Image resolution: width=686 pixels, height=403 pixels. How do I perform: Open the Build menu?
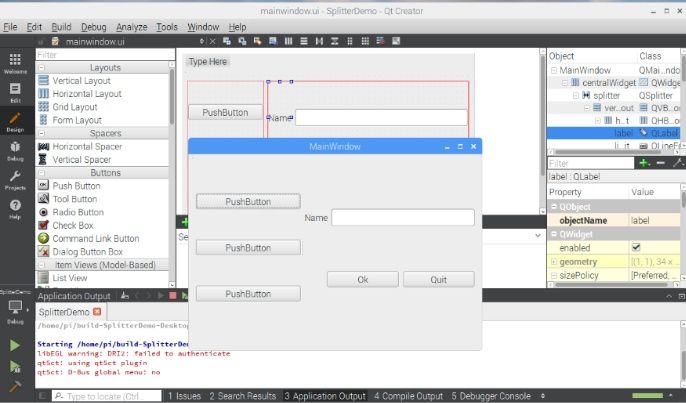[61, 27]
